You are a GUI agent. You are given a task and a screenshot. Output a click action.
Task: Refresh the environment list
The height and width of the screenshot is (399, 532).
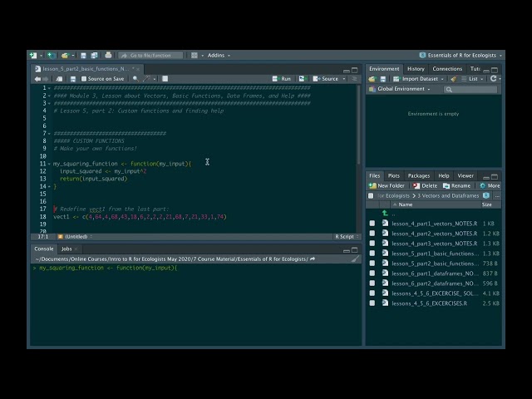[x=493, y=79]
